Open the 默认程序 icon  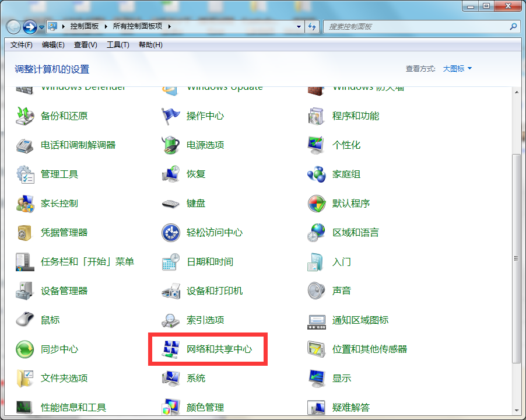(x=316, y=203)
